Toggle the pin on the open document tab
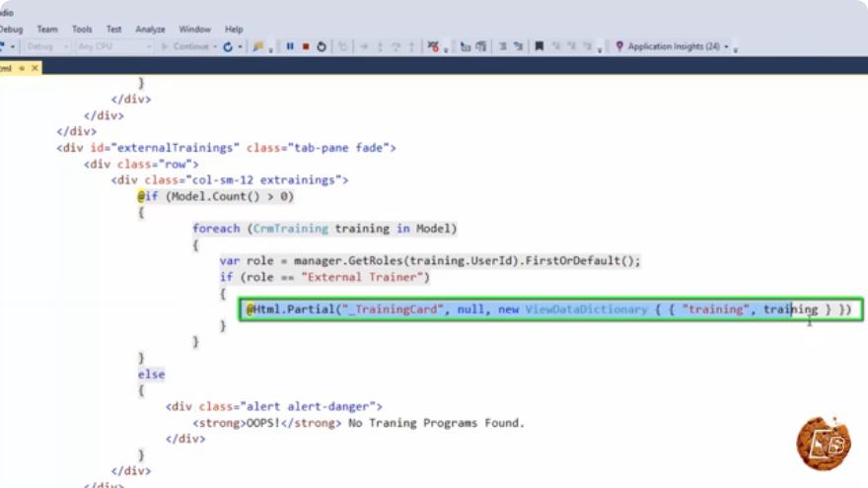Viewport: 868px width, 488px height. (22, 68)
